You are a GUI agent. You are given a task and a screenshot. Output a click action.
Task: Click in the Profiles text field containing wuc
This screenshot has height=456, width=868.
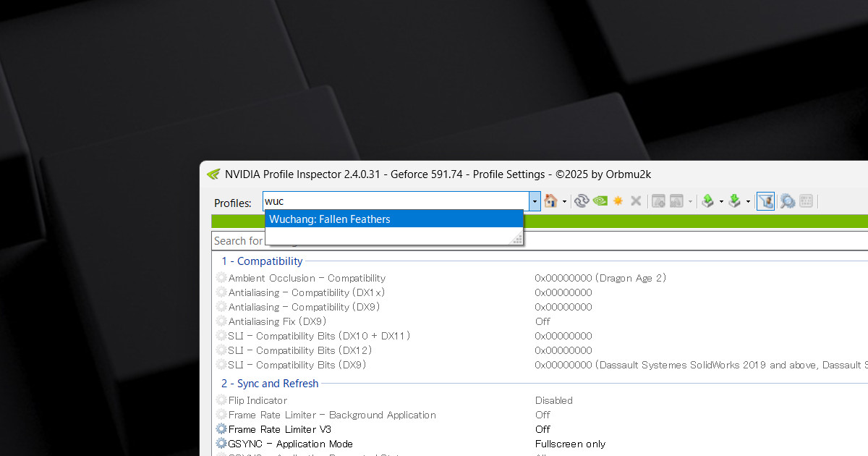[x=394, y=201]
